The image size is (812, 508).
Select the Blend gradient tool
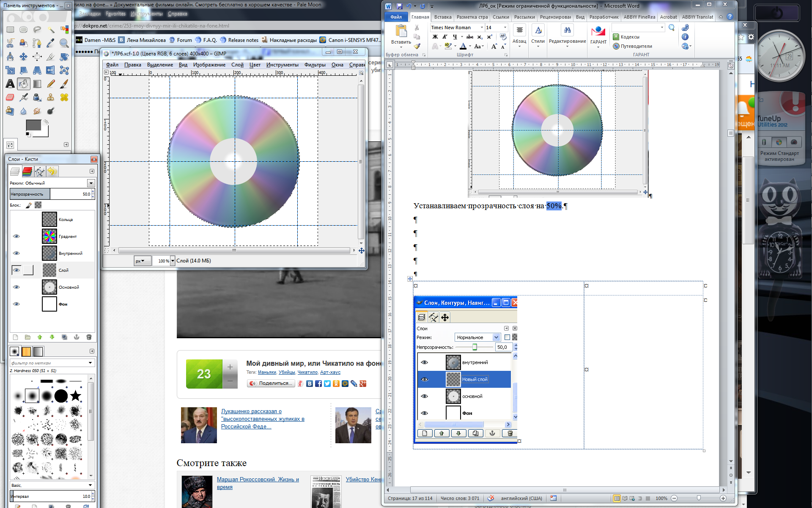pyautogui.click(x=37, y=84)
